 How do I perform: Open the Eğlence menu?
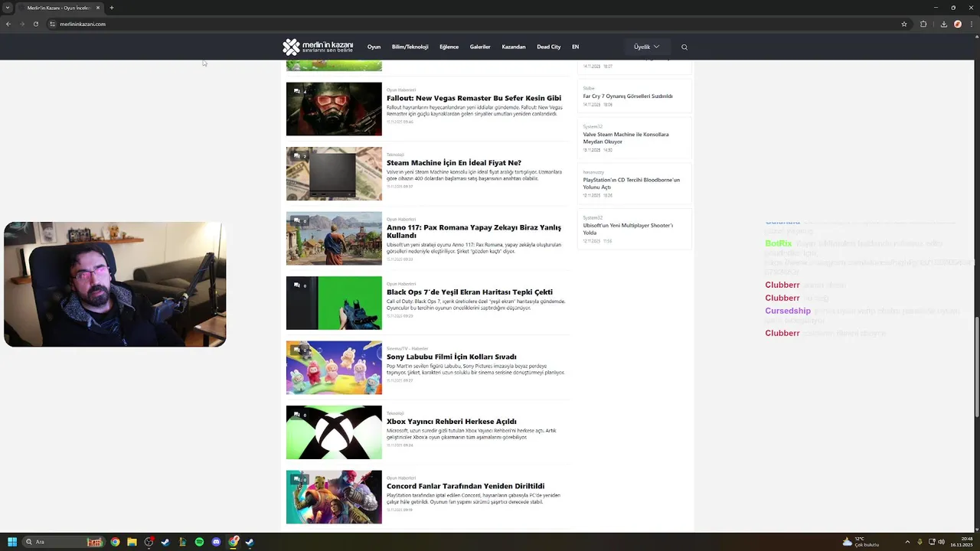point(449,47)
